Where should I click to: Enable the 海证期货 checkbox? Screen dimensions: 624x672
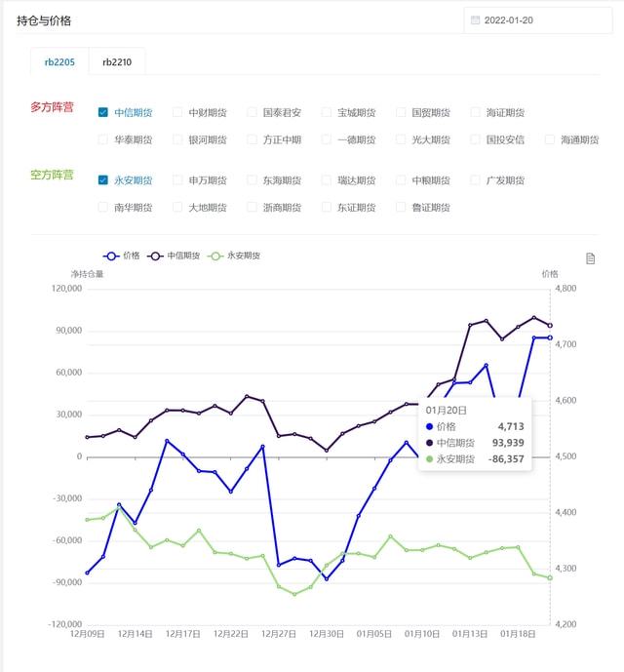tap(475, 112)
